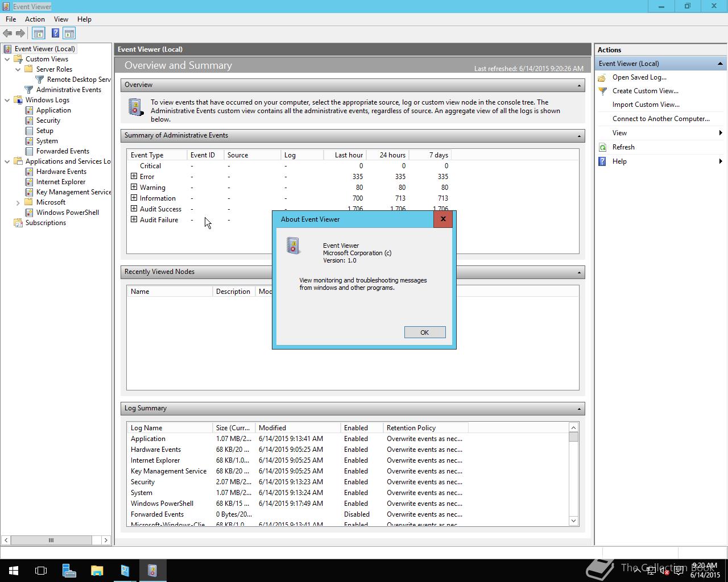Click the Hardware Events log icon
Viewport: 728px width, 582px height.
29,172
